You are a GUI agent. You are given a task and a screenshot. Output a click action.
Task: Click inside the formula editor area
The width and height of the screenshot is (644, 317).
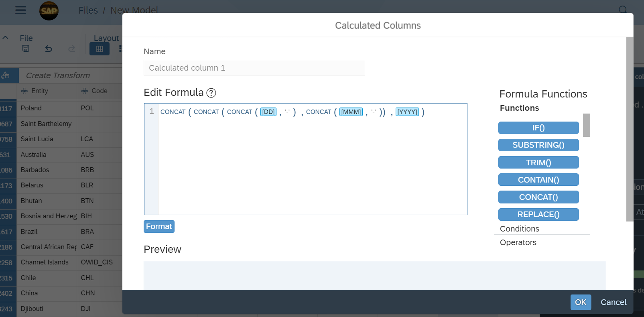point(313,159)
